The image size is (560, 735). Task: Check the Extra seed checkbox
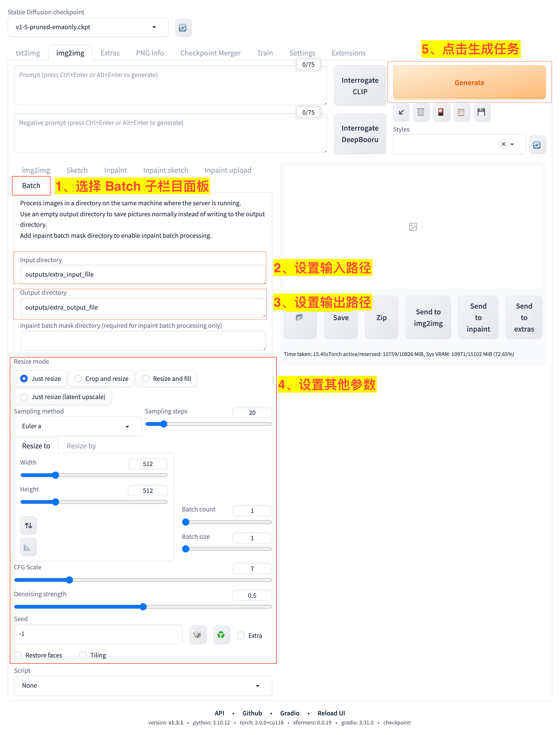click(x=241, y=635)
